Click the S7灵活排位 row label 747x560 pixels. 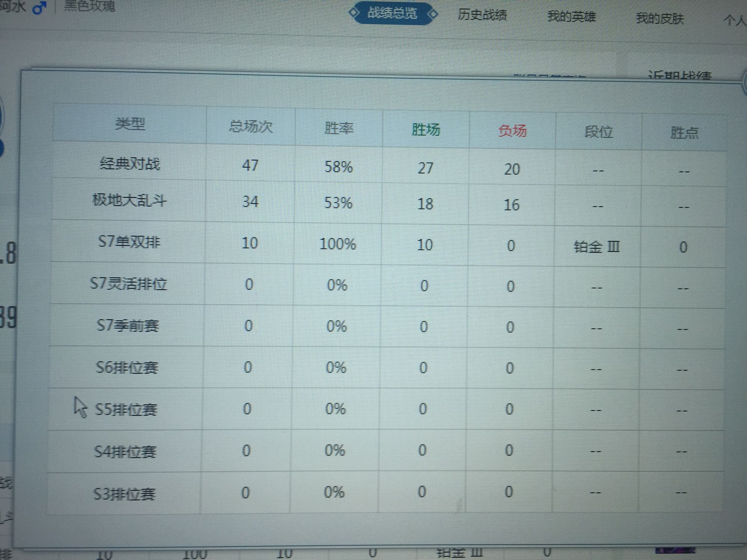(x=128, y=284)
